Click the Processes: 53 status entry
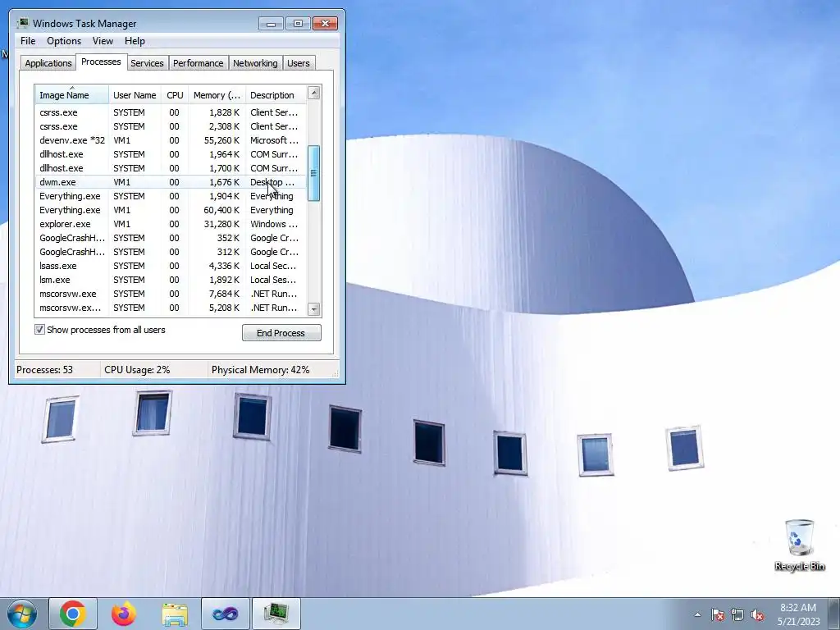 pos(44,370)
